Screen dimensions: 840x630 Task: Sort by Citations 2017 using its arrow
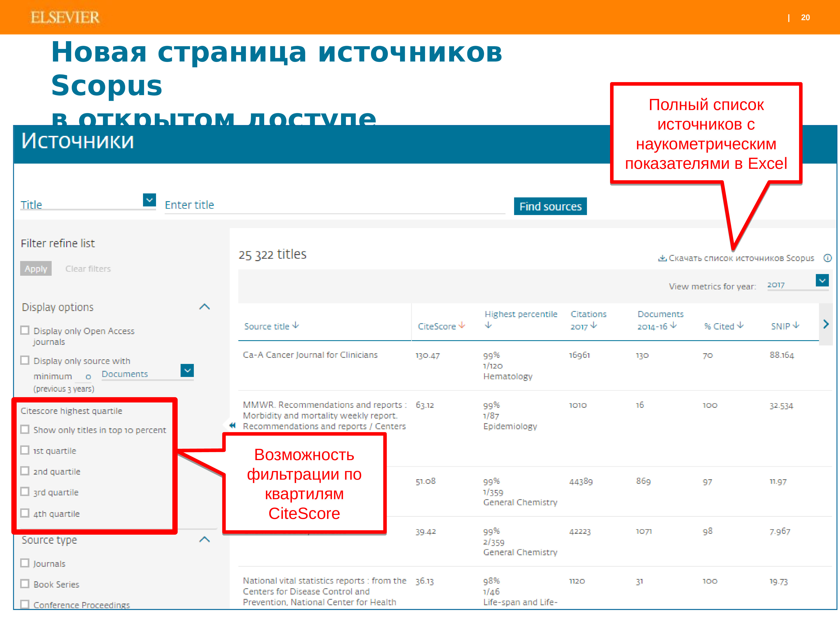click(x=594, y=326)
